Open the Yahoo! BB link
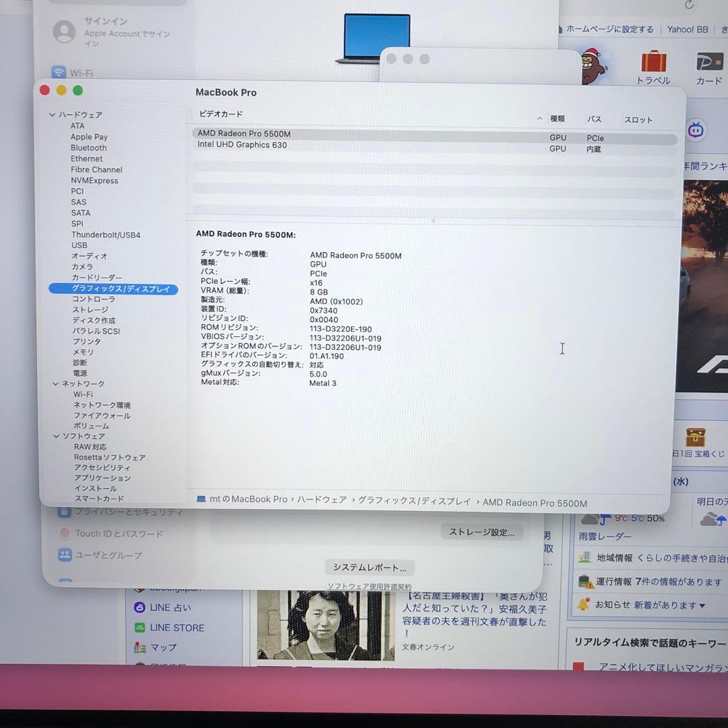The width and height of the screenshot is (728, 728). 687,29
